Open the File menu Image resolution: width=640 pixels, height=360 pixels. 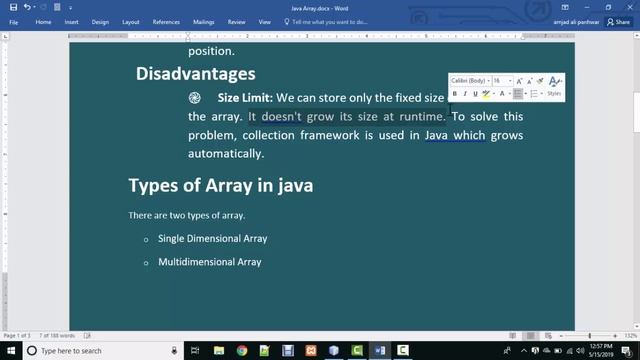pyautogui.click(x=13, y=22)
